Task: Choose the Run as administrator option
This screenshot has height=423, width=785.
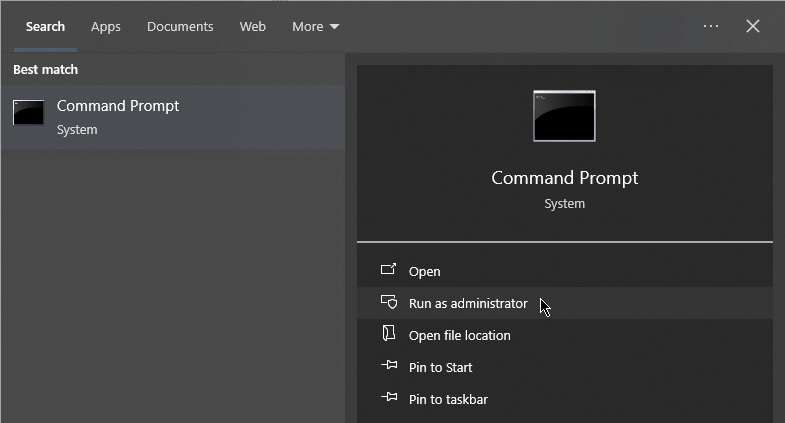Action: pos(468,303)
